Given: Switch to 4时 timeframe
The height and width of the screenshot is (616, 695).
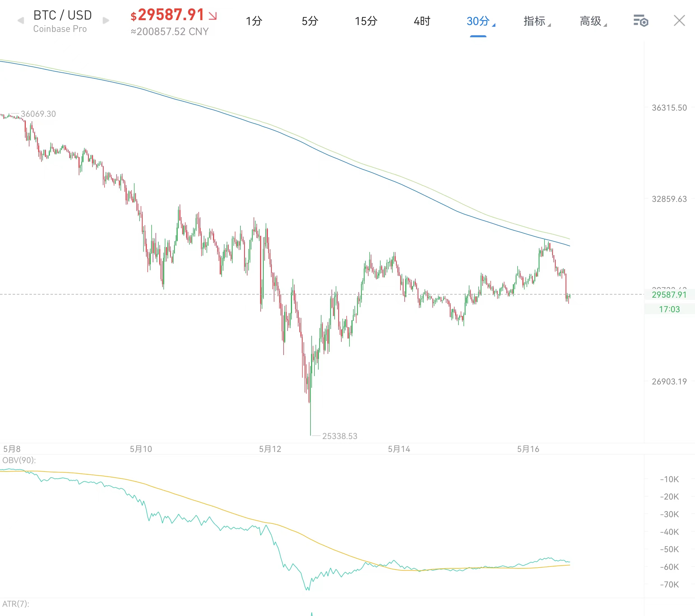Looking at the screenshot, I should (x=422, y=21).
